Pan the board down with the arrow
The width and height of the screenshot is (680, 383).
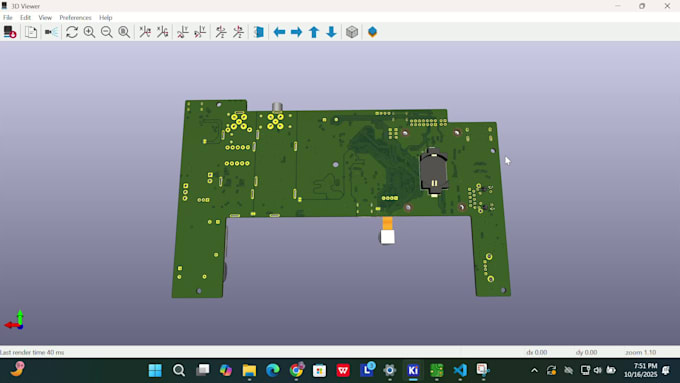[331, 32]
